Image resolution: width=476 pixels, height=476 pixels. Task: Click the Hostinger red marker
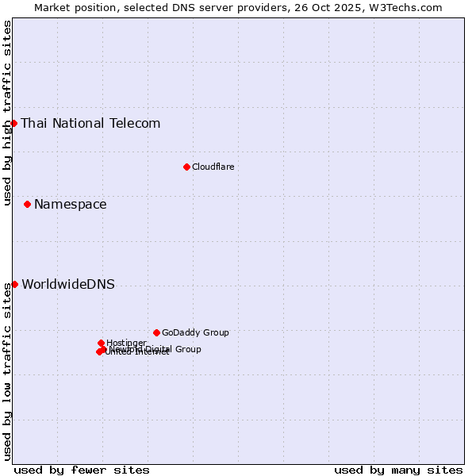click(101, 343)
